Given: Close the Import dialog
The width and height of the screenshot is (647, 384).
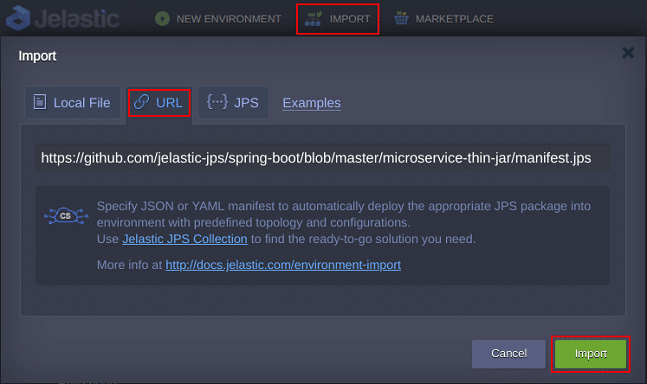Looking at the screenshot, I should (x=628, y=52).
